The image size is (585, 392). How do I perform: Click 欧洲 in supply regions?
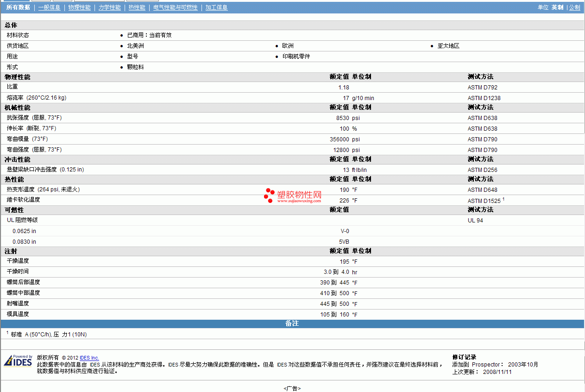pyautogui.click(x=288, y=46)
